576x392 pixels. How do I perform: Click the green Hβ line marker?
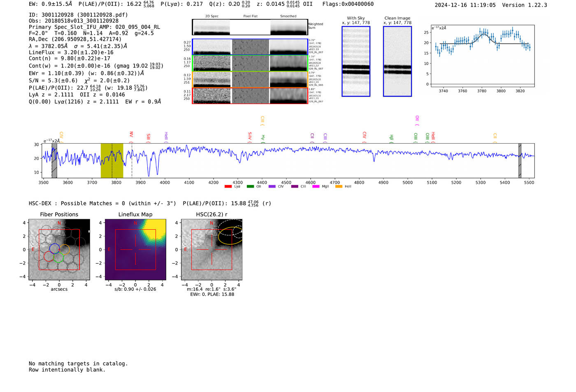click(x=391, y=139)
